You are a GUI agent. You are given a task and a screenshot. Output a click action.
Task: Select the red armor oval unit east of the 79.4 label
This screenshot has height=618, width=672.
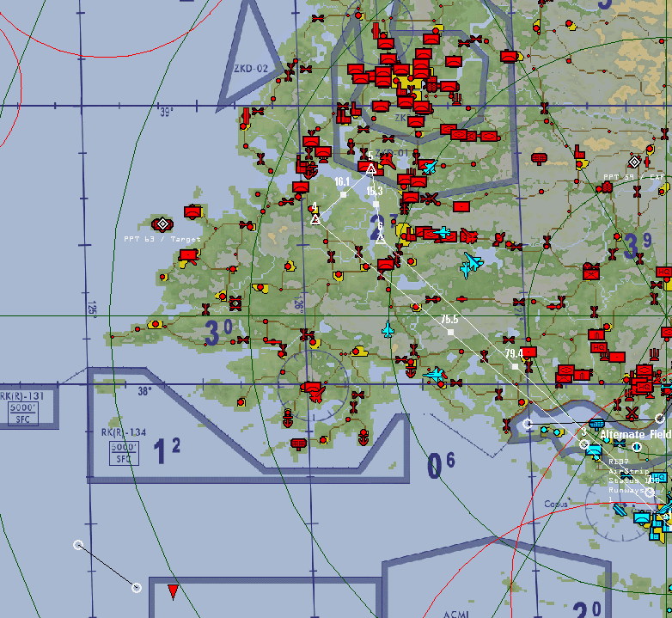[x=565, y=370]
